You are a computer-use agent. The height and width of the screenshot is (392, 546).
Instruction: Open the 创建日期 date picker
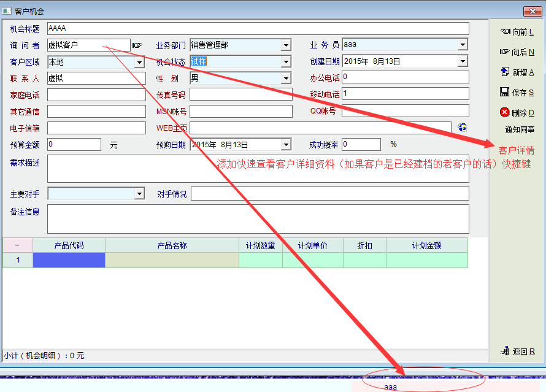[x=462, y=61]
